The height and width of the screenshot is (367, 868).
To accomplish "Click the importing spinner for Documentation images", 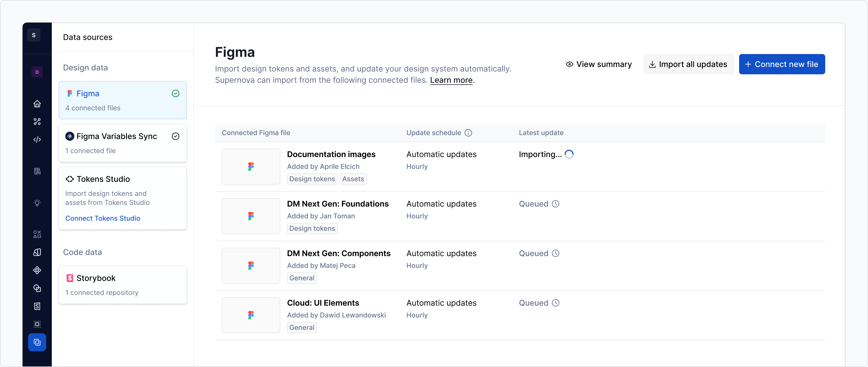I will [569, 154].
